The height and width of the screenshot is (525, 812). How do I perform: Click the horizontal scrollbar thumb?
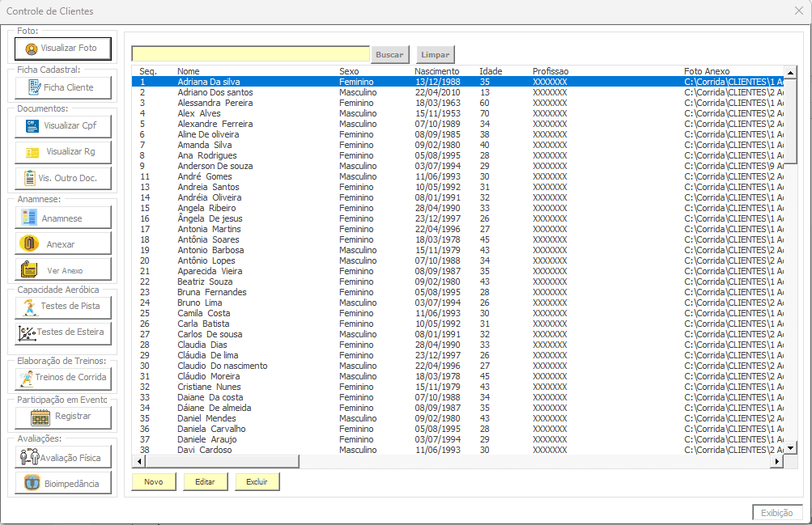click(x=222, y=461)
